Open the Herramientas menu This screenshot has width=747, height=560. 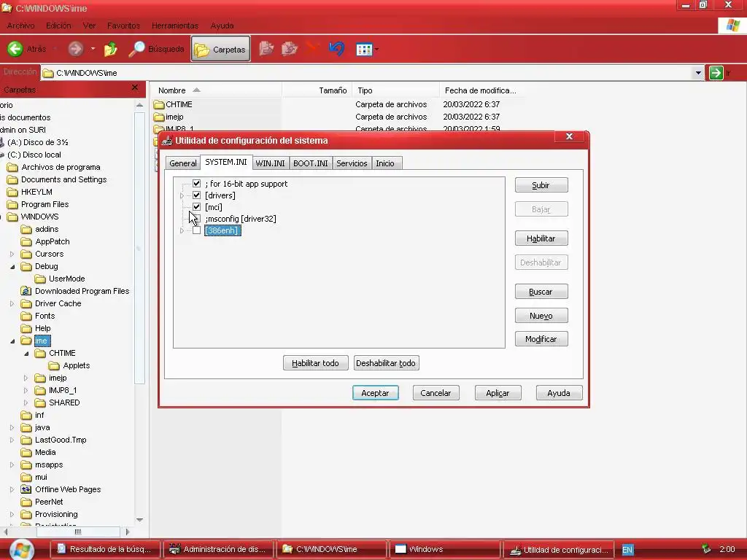pyautogui.click(x=175, y=26)
